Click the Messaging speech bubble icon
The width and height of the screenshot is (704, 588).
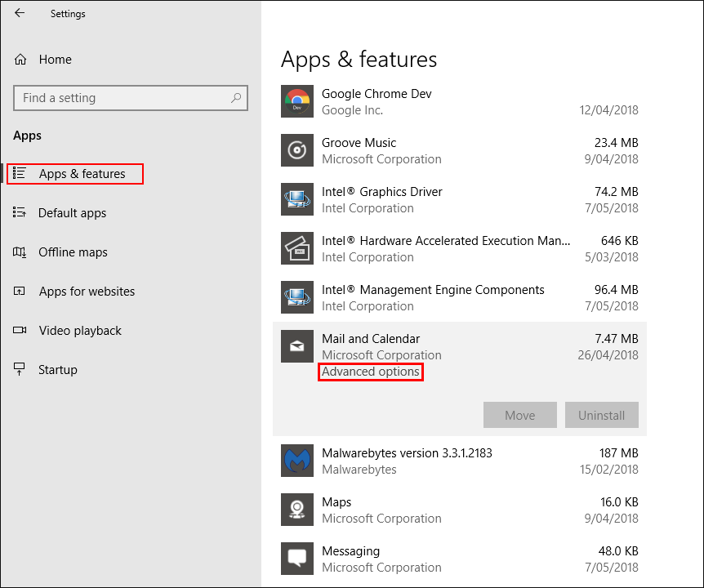coord(297,559)
